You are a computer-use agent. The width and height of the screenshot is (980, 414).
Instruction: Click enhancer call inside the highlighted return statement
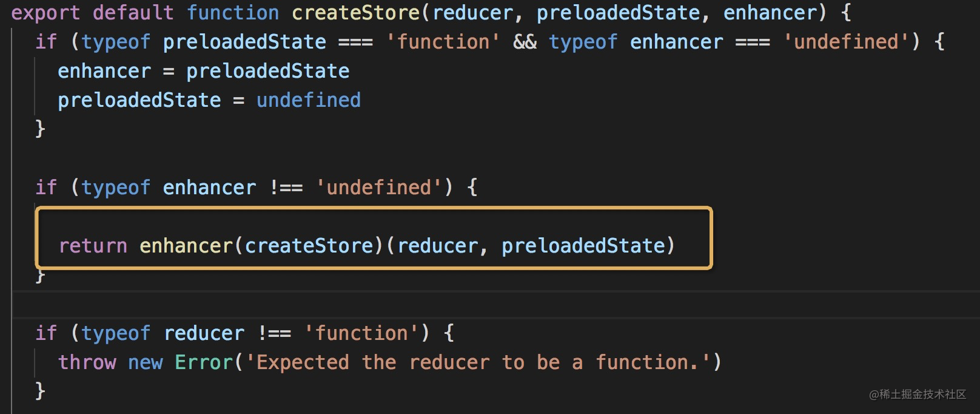[x=186, y=246]
